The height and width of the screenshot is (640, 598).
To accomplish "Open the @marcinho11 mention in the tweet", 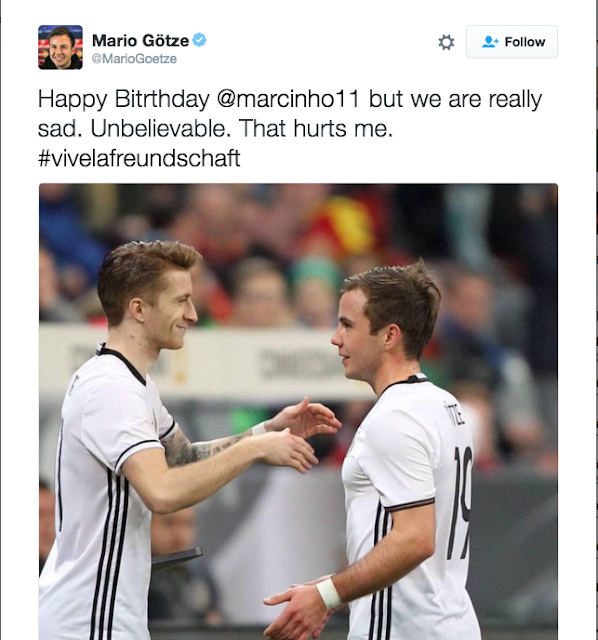I will [288, 99].
